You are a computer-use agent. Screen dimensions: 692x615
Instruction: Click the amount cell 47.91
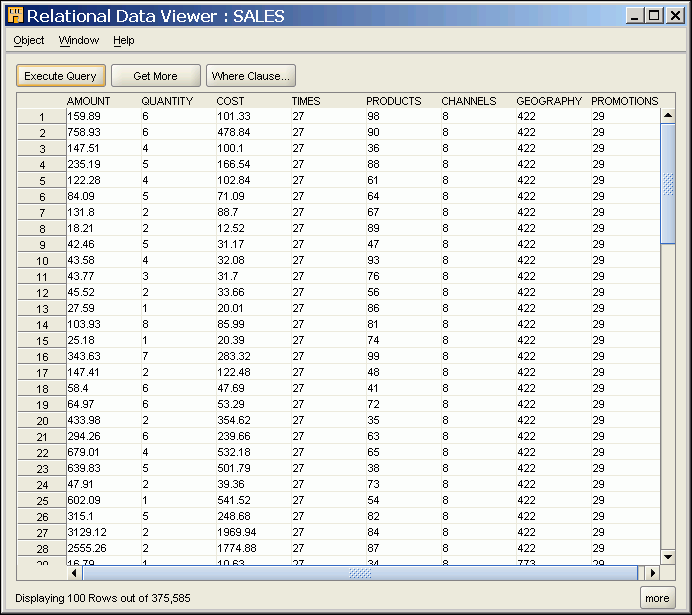point(104,484)
